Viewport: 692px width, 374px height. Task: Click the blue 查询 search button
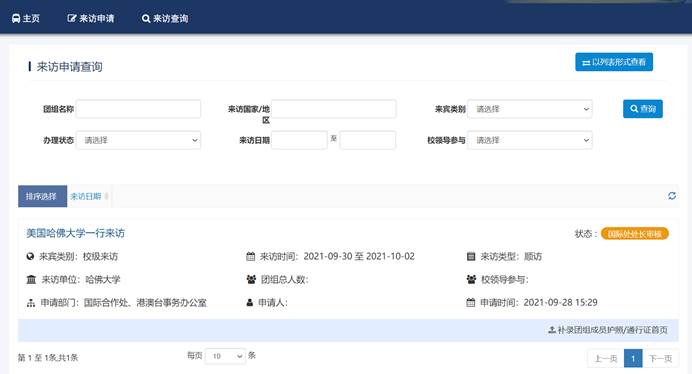click(x=643, y=109)
